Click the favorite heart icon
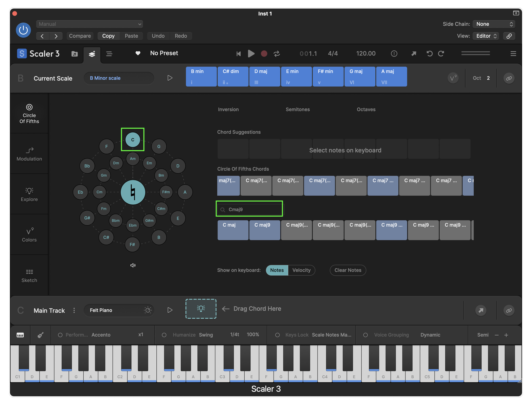Screen dimensions: 532x408 pyautogui.click(x=138, y=53)
